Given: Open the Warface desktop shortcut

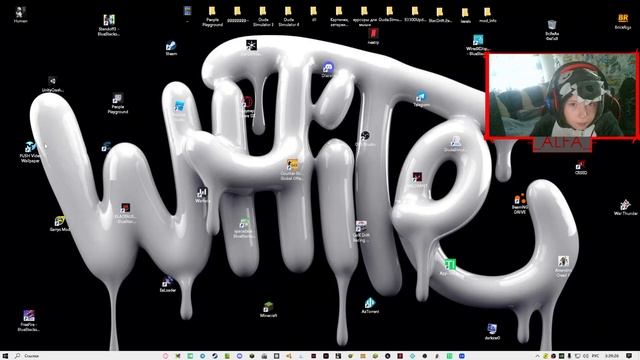Looking at the screenshot, I should click(202, 195).
